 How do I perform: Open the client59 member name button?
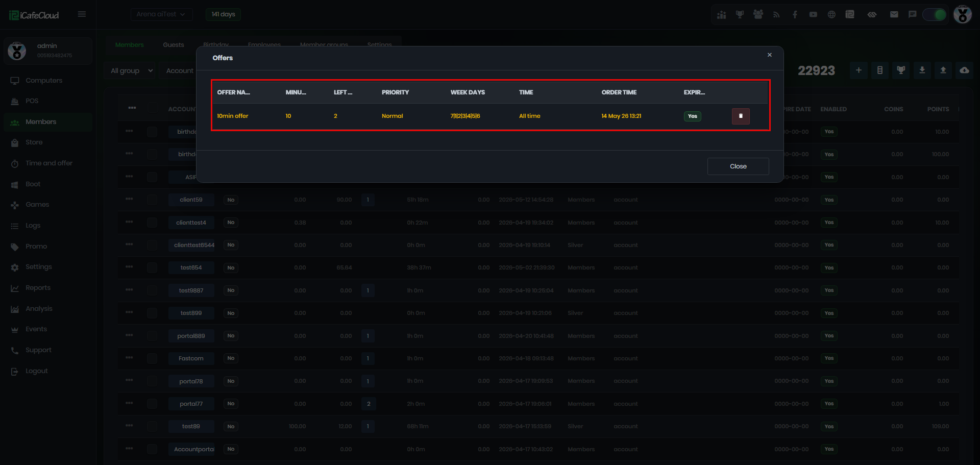tap(191, 200)
